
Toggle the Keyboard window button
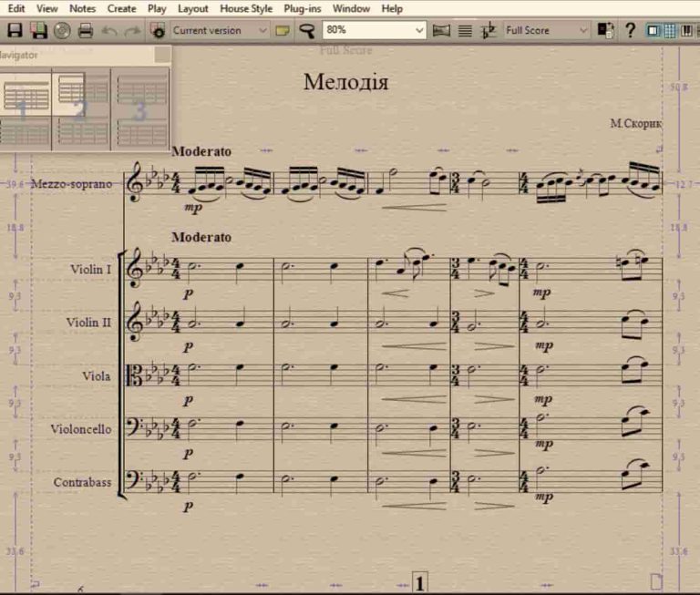pos(686,30)
